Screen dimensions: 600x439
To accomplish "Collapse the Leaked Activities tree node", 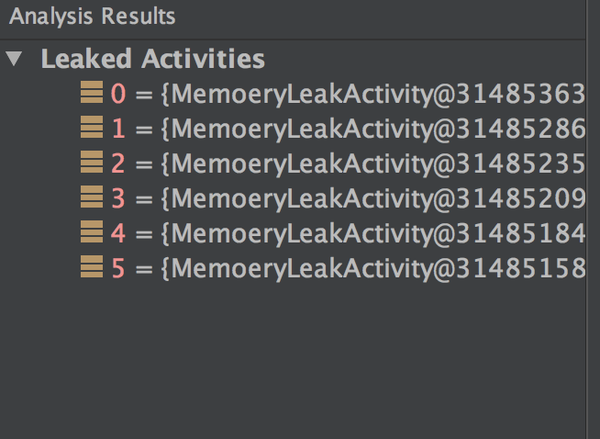I will (13, 59).
